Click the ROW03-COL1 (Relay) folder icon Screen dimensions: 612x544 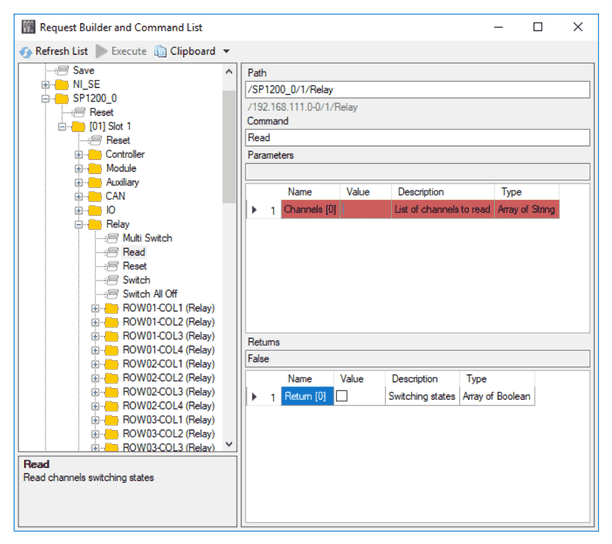112,420
